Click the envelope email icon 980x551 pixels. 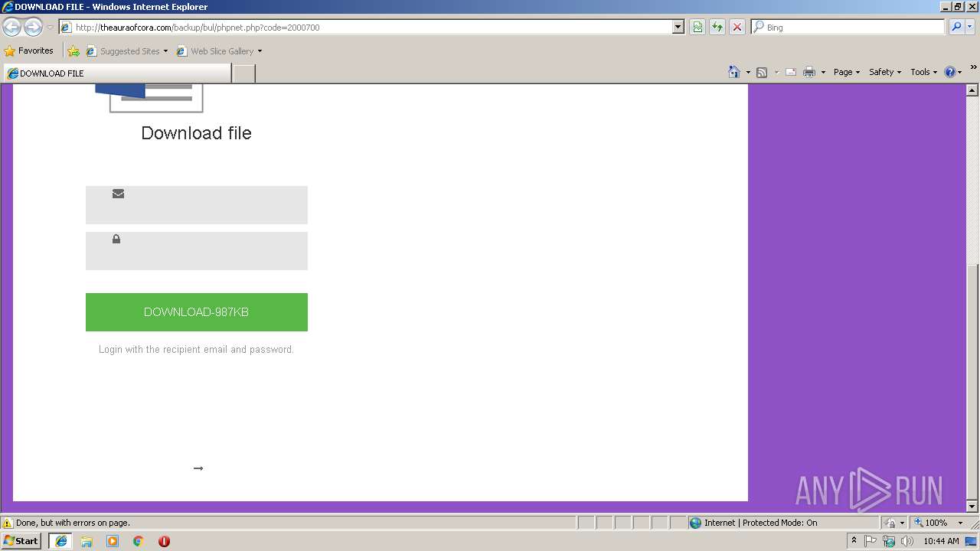coord(118,194)
